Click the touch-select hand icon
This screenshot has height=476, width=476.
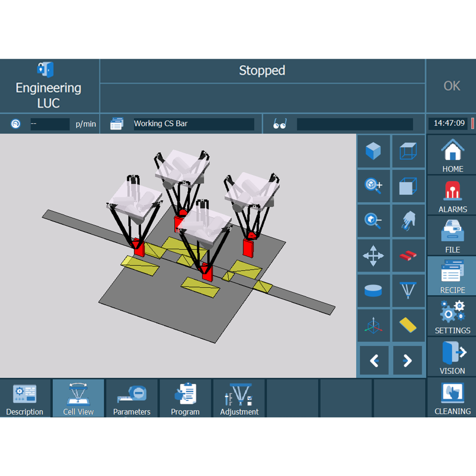point(408,221)
